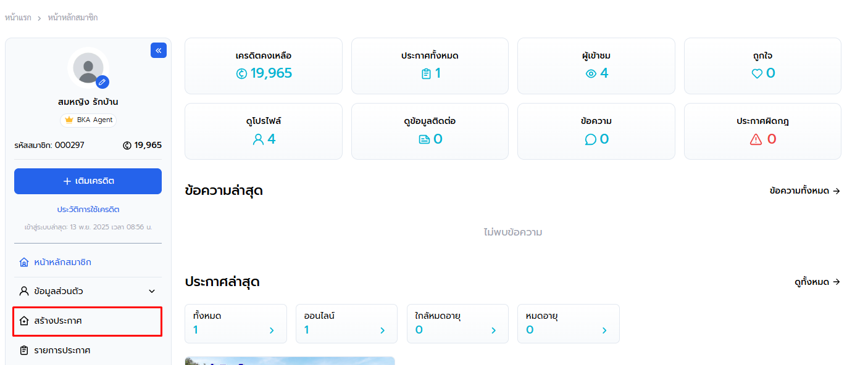
Task: Click the edit pencil icon on avatar
Action: pos(102,81)
